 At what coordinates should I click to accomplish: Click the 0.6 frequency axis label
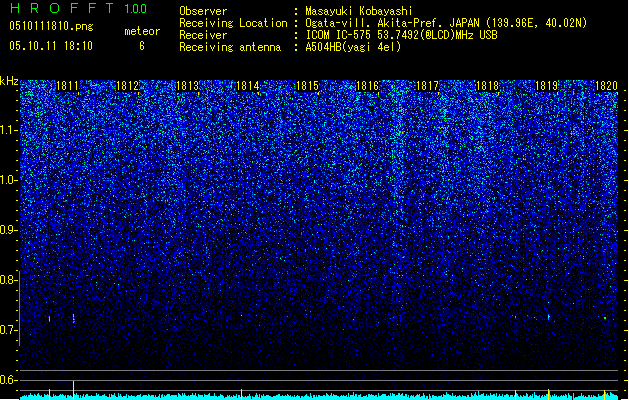tap(8, 380)
